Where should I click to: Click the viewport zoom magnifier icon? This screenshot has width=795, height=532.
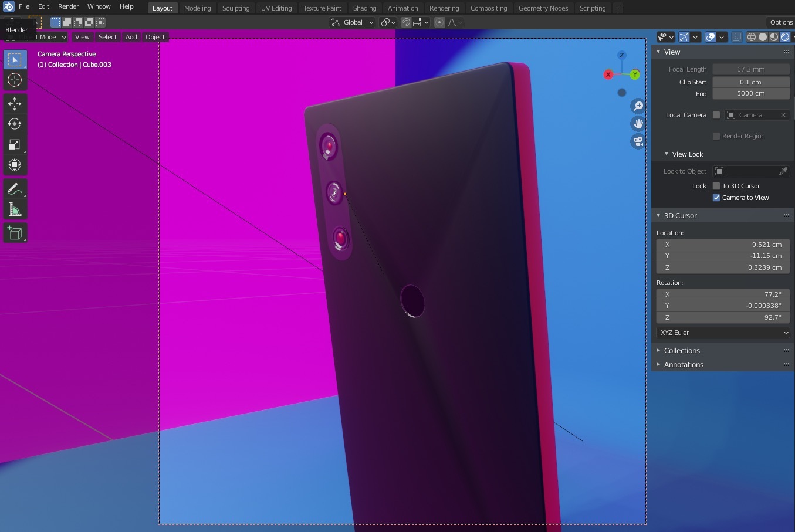638,106
